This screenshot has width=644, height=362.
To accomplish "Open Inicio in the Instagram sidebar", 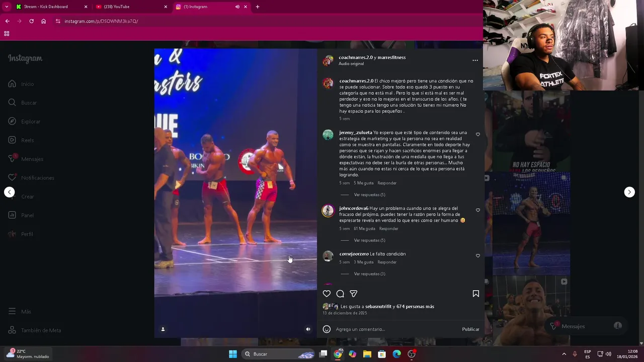I will click(x=21, y=84).
